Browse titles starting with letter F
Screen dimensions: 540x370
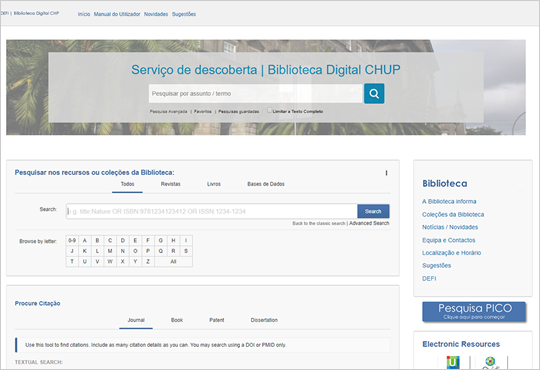point(148,240)
